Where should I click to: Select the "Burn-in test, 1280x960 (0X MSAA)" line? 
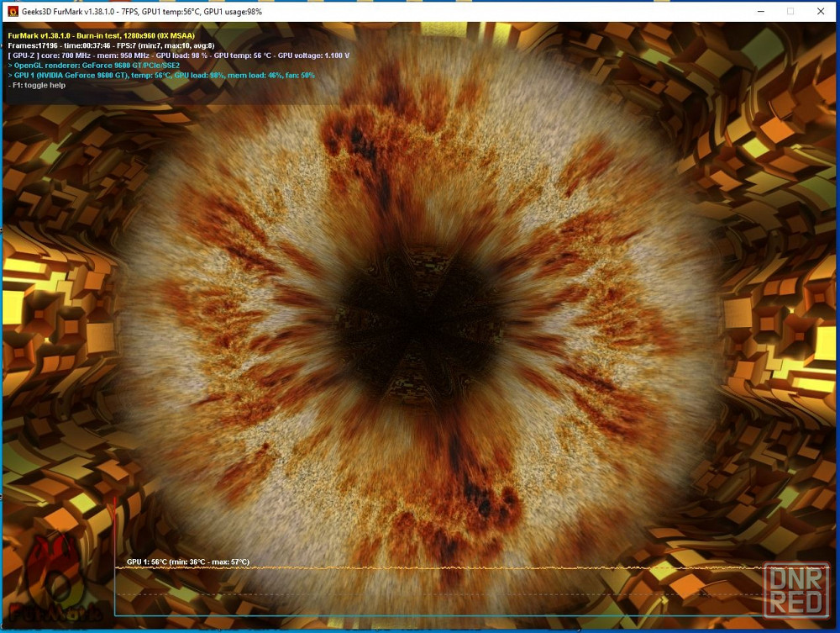coord(102,36)
